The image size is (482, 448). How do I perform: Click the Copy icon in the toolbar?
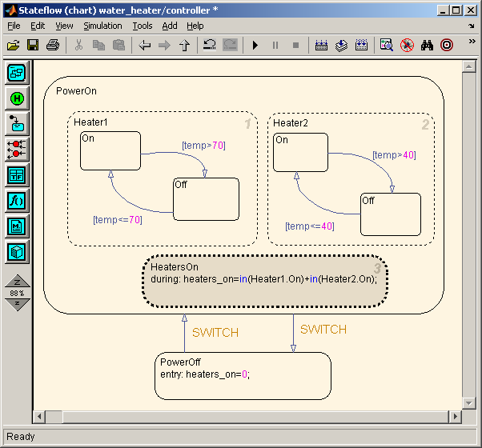[98, 46]
